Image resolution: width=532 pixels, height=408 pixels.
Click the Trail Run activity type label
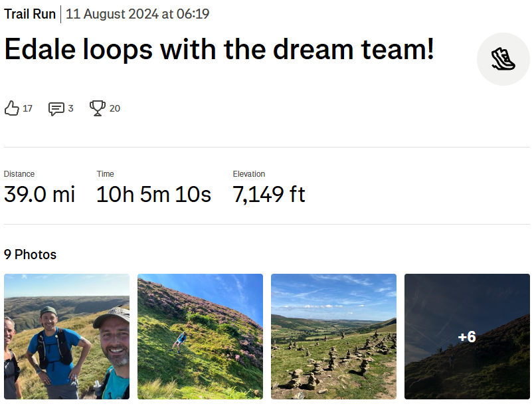click(x=30, y=14)
